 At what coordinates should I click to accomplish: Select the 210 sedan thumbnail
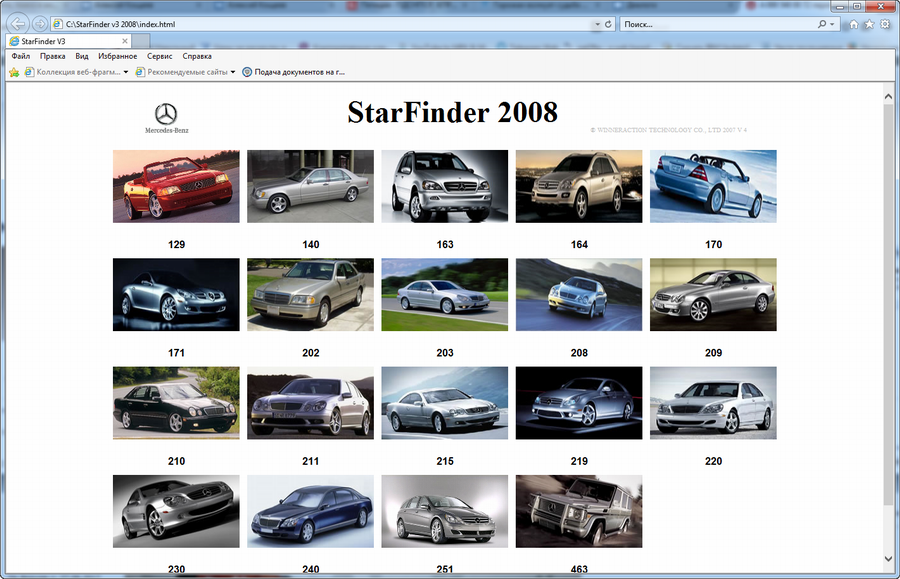pos(176,403)
